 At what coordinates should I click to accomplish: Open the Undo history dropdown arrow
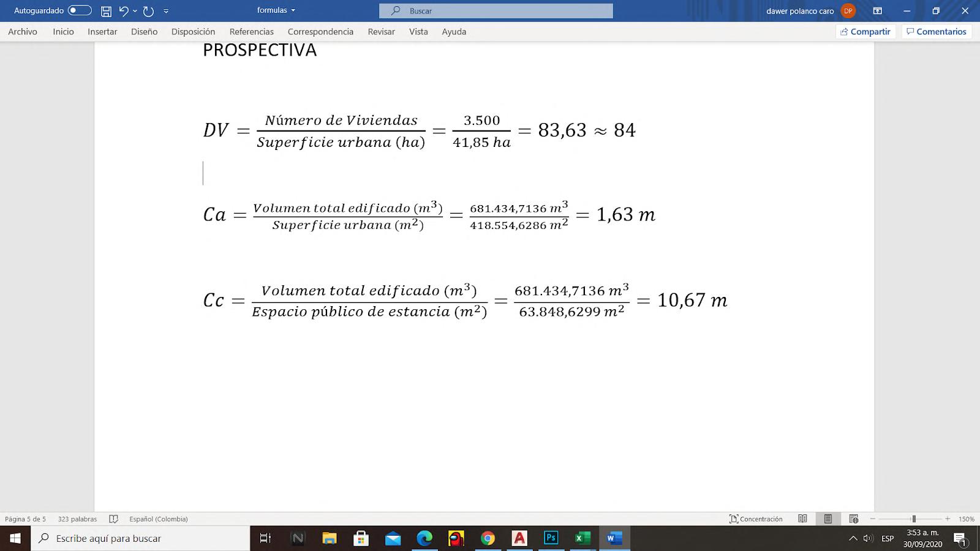[x=135, y=11]
